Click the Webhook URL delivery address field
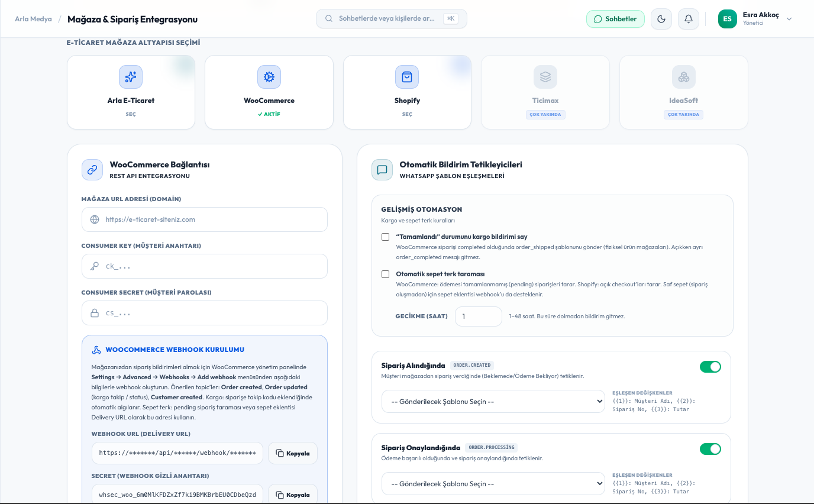Viewport: 814px width, 504px height. (x=177, y=453)
